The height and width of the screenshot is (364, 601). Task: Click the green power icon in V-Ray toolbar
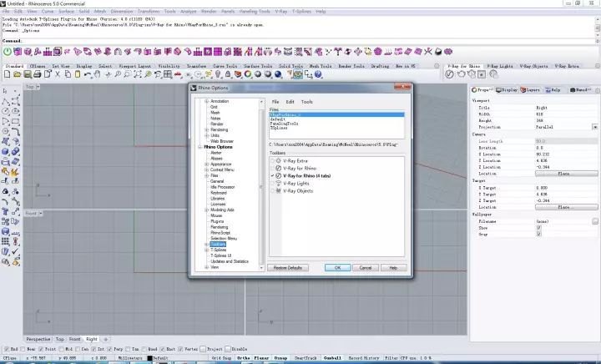[7, 53]
